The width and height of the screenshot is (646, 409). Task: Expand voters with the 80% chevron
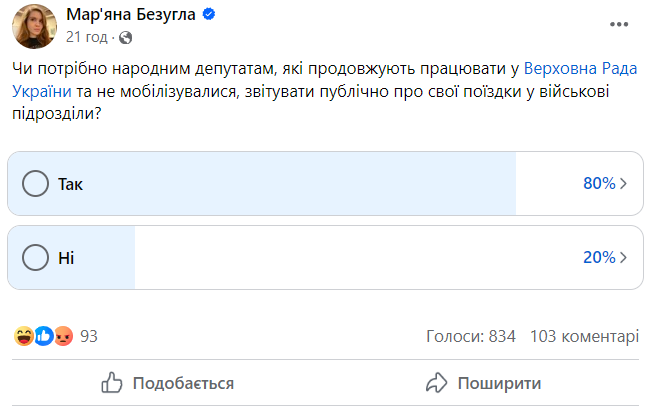[x=624, y=184]
